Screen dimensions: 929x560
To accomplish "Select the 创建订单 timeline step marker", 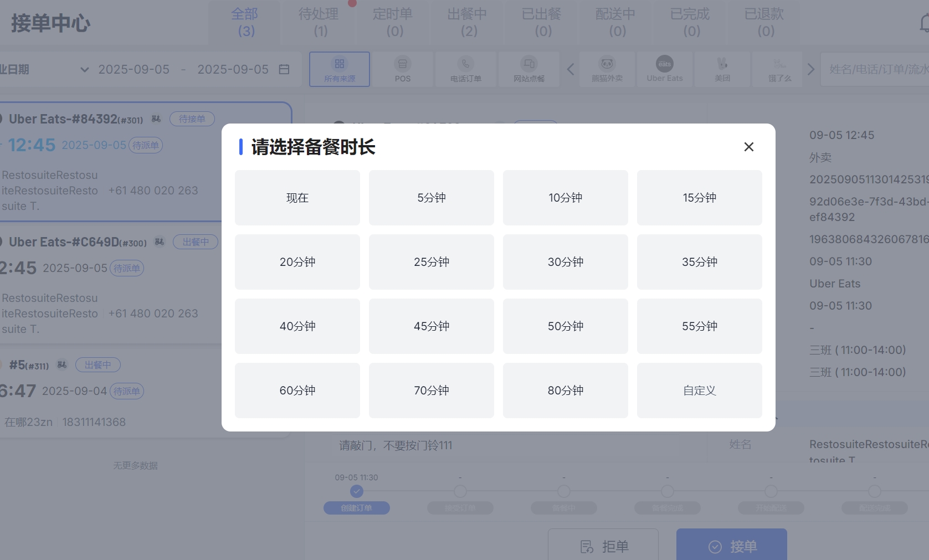I will (357, 491).
